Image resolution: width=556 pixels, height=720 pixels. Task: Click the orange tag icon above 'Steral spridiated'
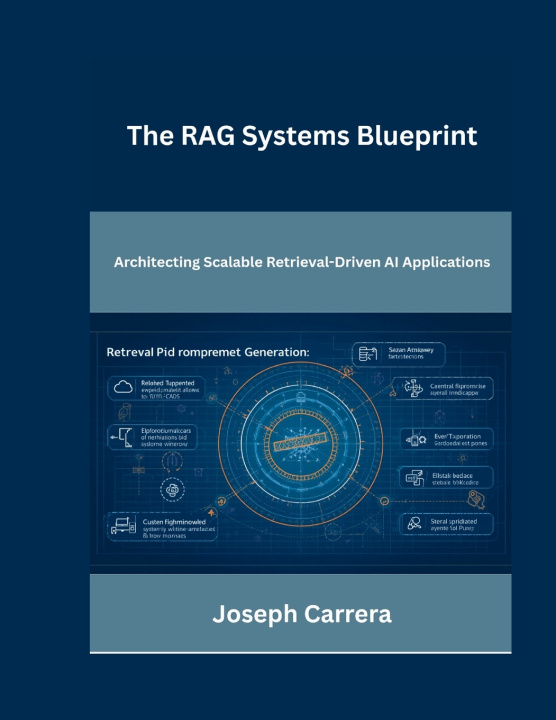(476, 499)
